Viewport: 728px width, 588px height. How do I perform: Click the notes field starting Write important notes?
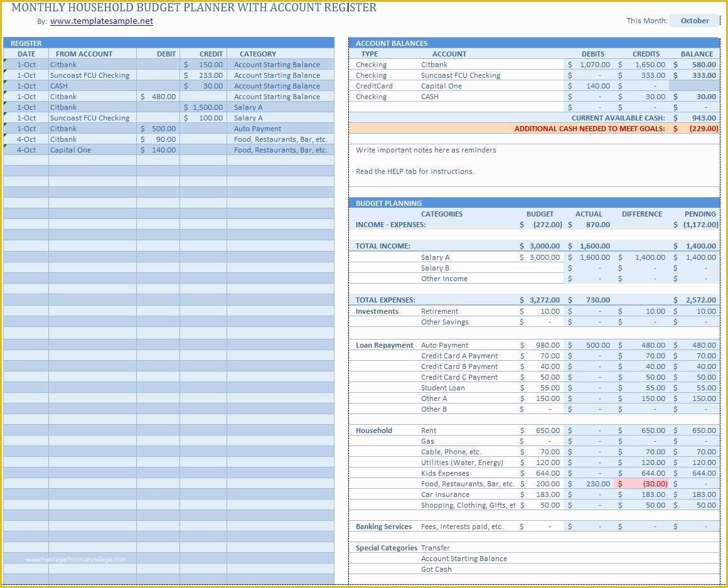click(426, 150)
